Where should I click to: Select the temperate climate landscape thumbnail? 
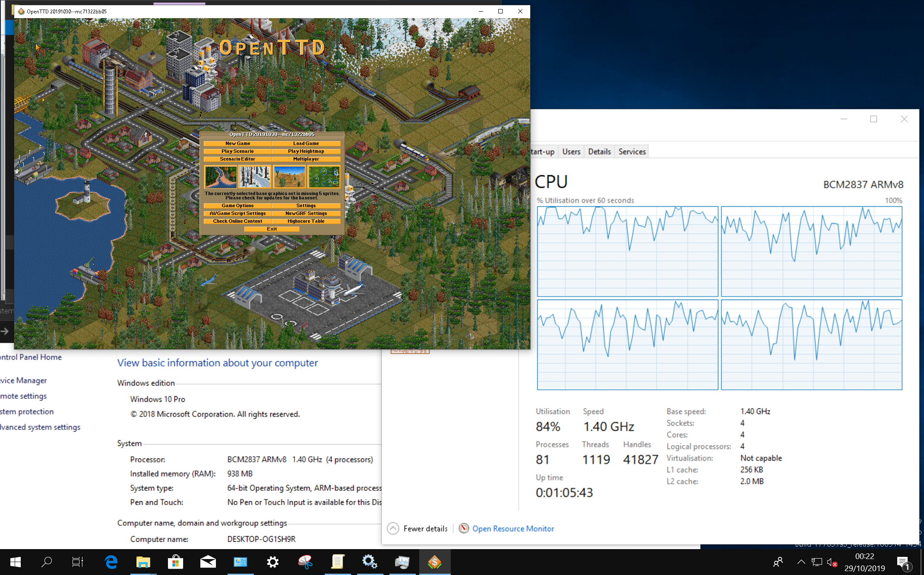click(x=221, y=177)
